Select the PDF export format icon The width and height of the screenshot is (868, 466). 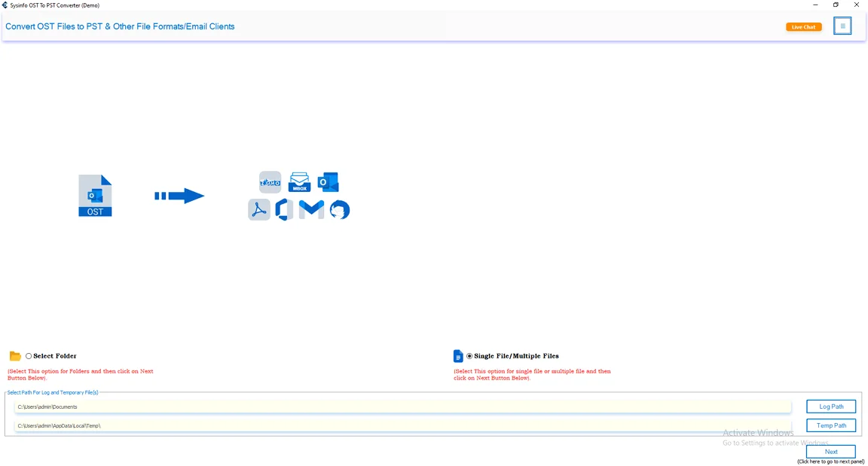[x=259, y=210]
